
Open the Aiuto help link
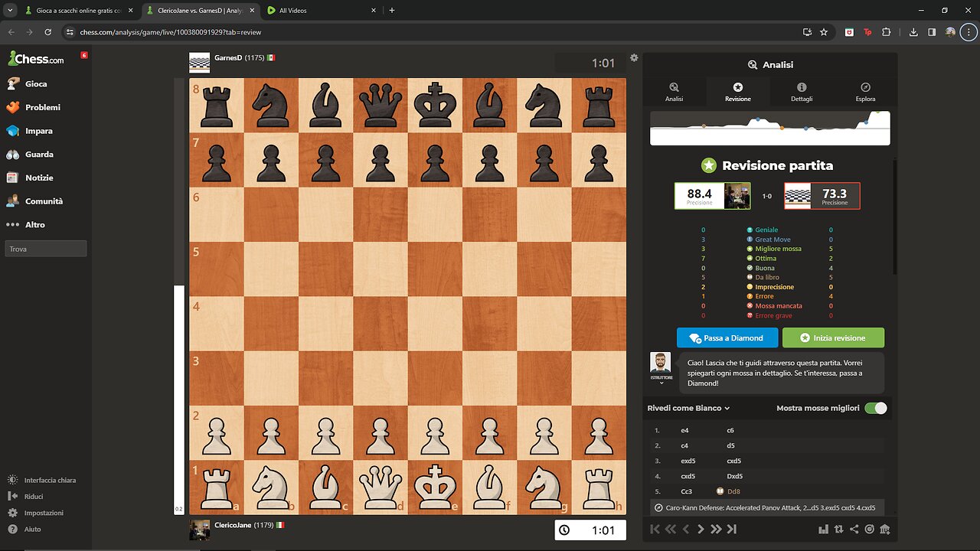click(x=32, y=530)
